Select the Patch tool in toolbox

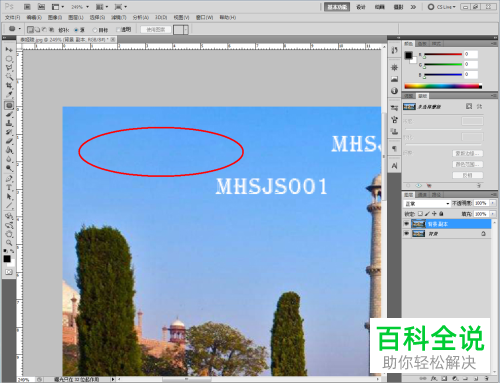(x=9, y=105)
